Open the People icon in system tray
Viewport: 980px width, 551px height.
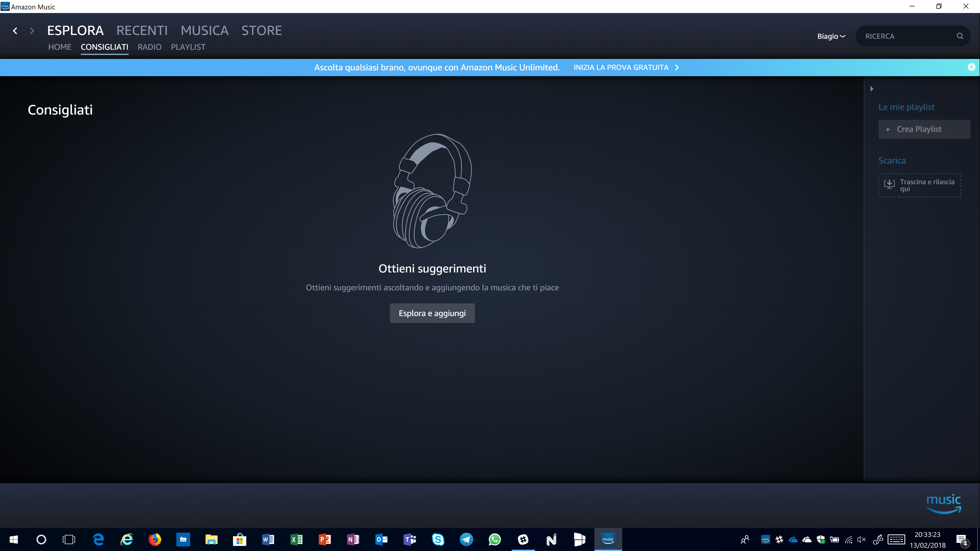pos(745,539)
